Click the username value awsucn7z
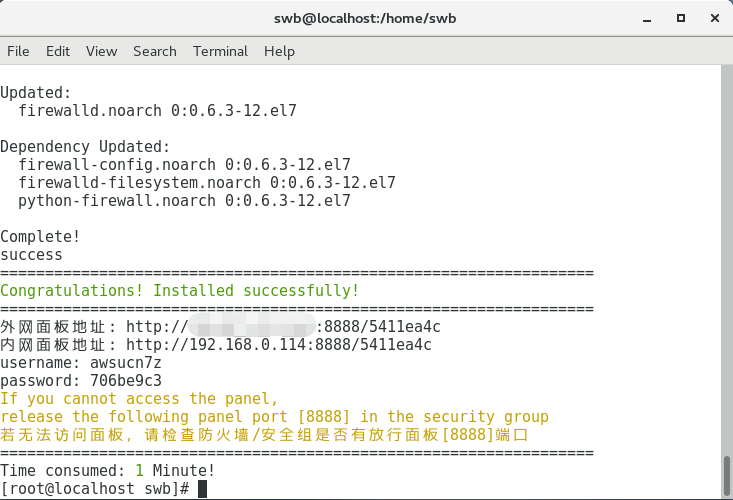Screen dimensions: 733x500 [126, 363]
